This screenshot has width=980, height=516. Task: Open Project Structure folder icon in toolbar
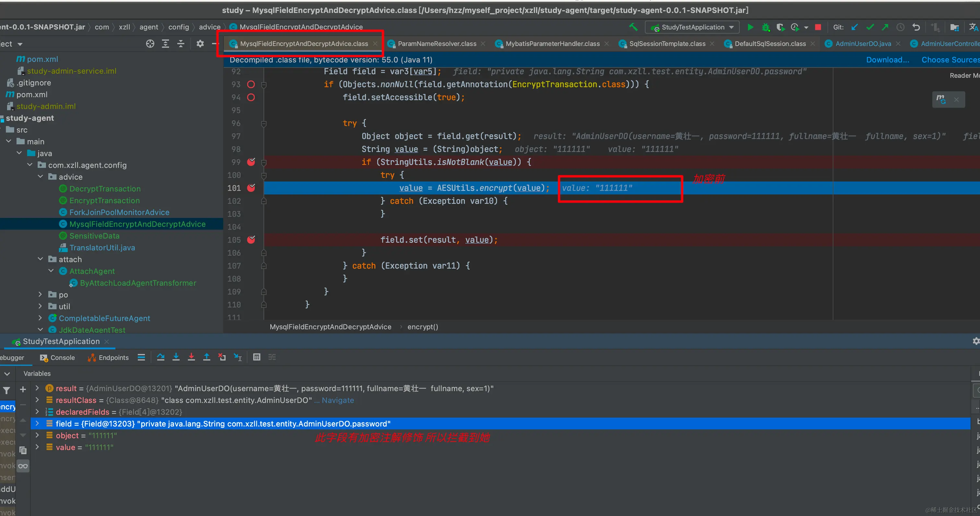pyautogui.click(x=954, y=27)
